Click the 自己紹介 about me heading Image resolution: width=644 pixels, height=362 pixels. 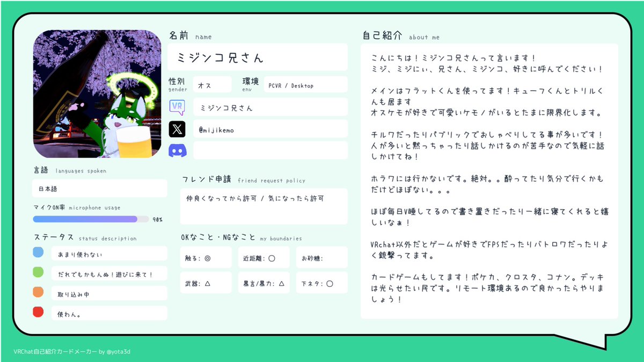point(401,36)
